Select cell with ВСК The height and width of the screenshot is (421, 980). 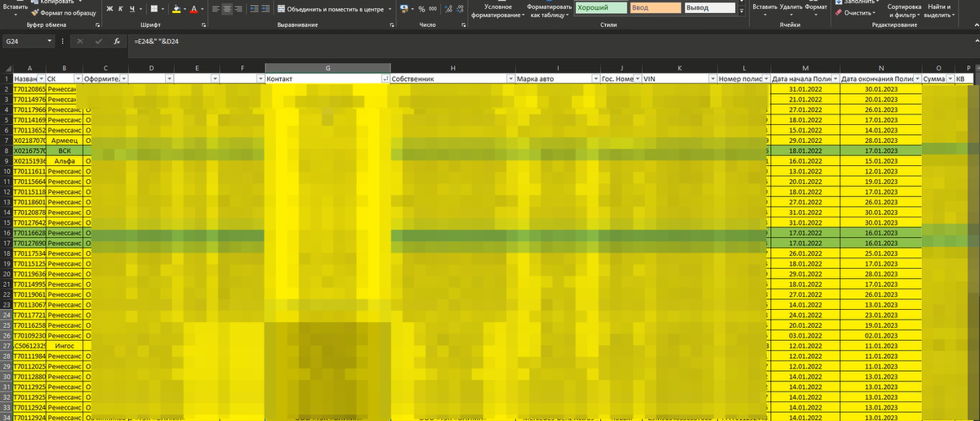pos(64,151)
